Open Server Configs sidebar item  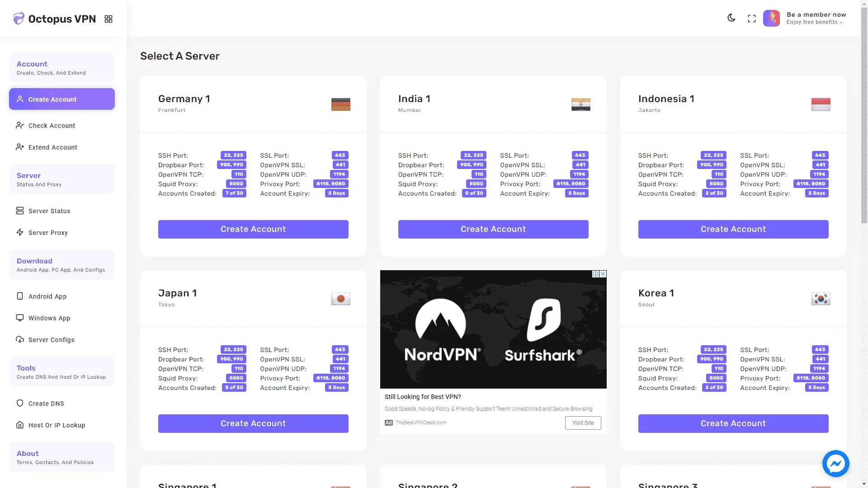click(x=62, y=340)
